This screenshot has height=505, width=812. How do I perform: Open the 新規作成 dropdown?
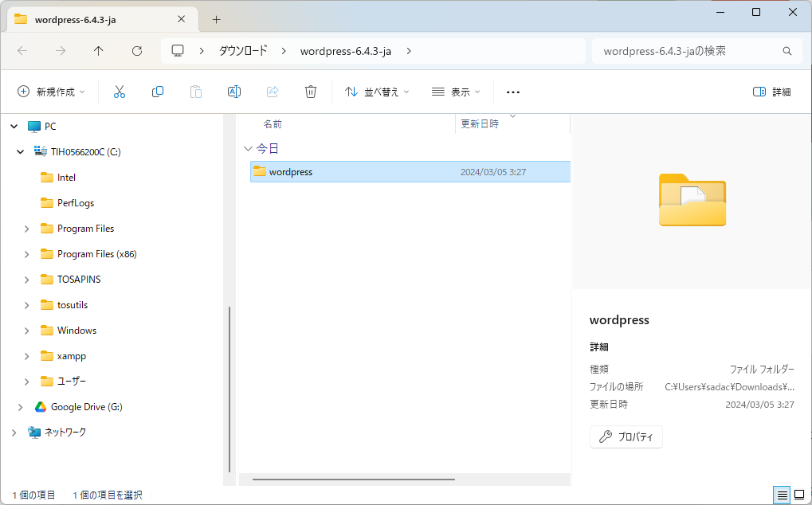point(51,92)
